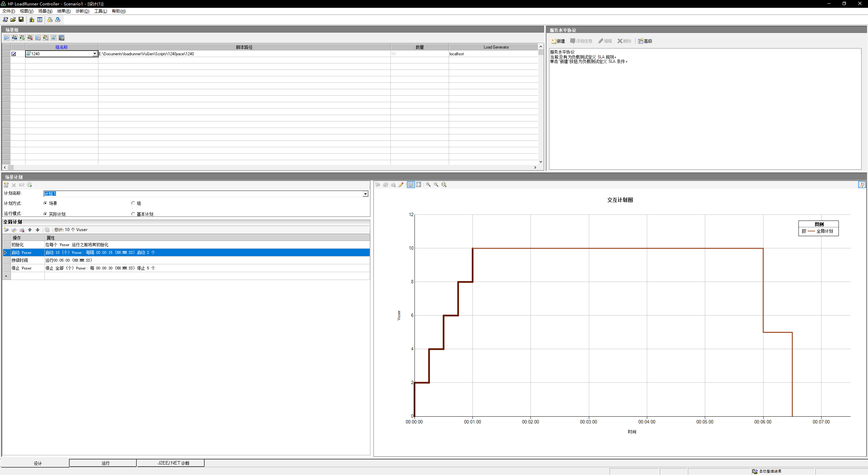Open the 工具(L) menu
This screenshot has width=868, height=475.
point(101,11)
